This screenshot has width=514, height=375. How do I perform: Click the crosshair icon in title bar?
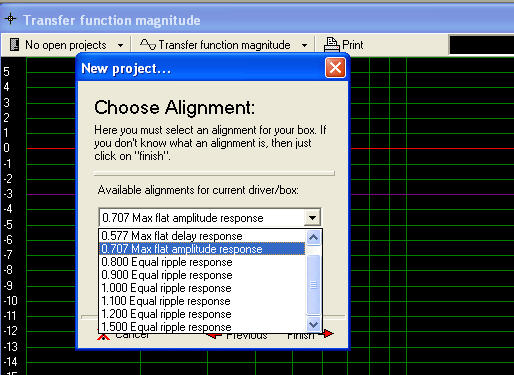point(10,18)
